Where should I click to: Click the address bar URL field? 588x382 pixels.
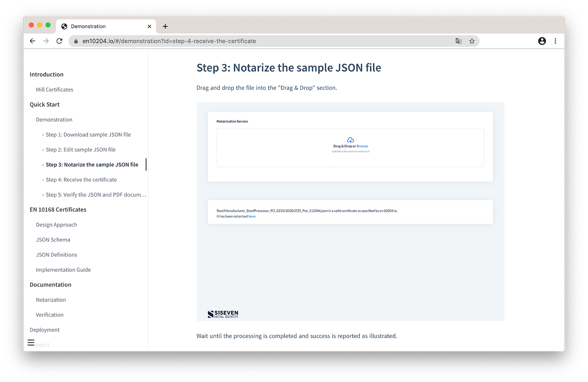tap(257, 41)
